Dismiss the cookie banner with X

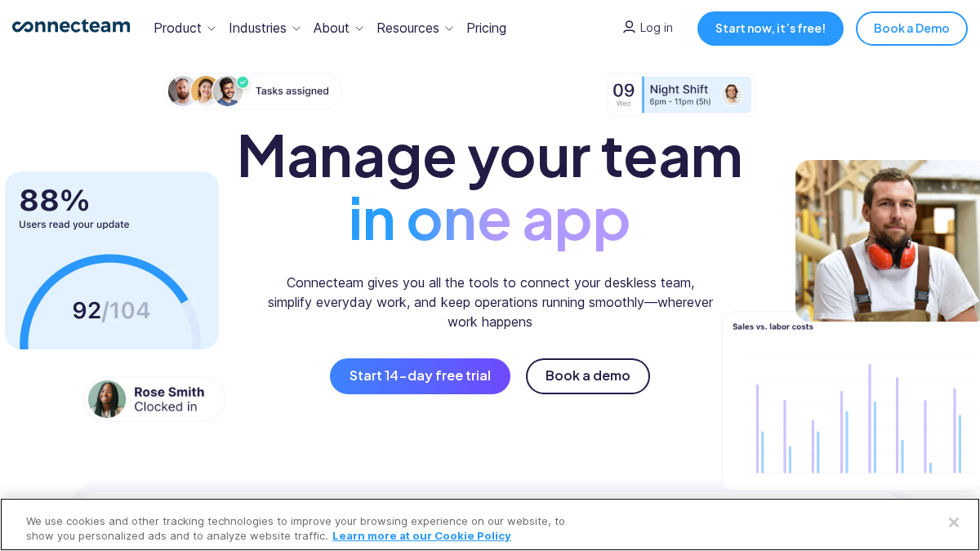pos(953,522)
